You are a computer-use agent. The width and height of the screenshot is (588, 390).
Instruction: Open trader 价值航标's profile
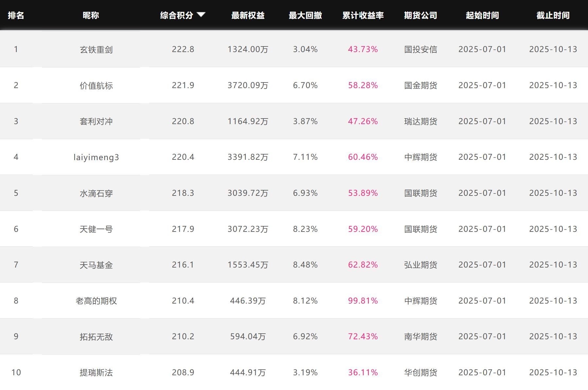tap(96, 85)
